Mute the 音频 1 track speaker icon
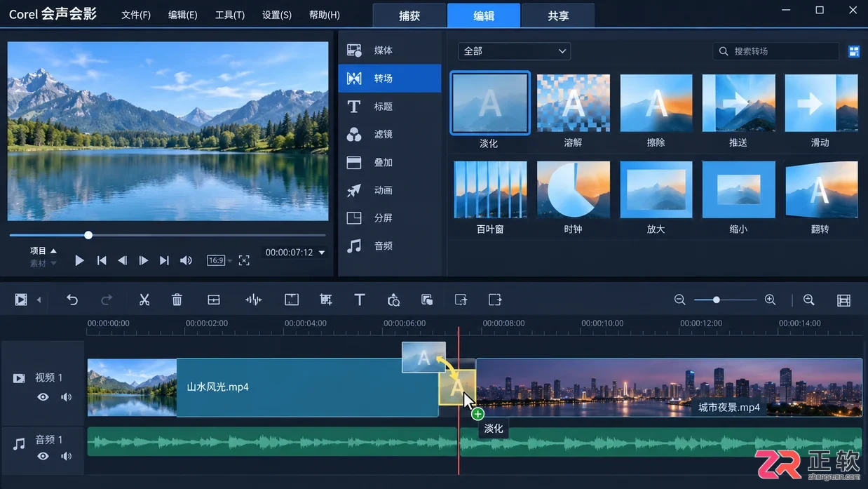Image resolution: width=868 pixels, height=489 pixels. pos(66,456)
